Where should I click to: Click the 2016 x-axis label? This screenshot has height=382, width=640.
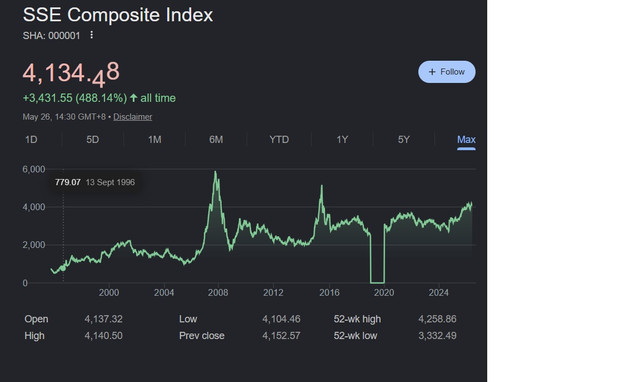329,292
